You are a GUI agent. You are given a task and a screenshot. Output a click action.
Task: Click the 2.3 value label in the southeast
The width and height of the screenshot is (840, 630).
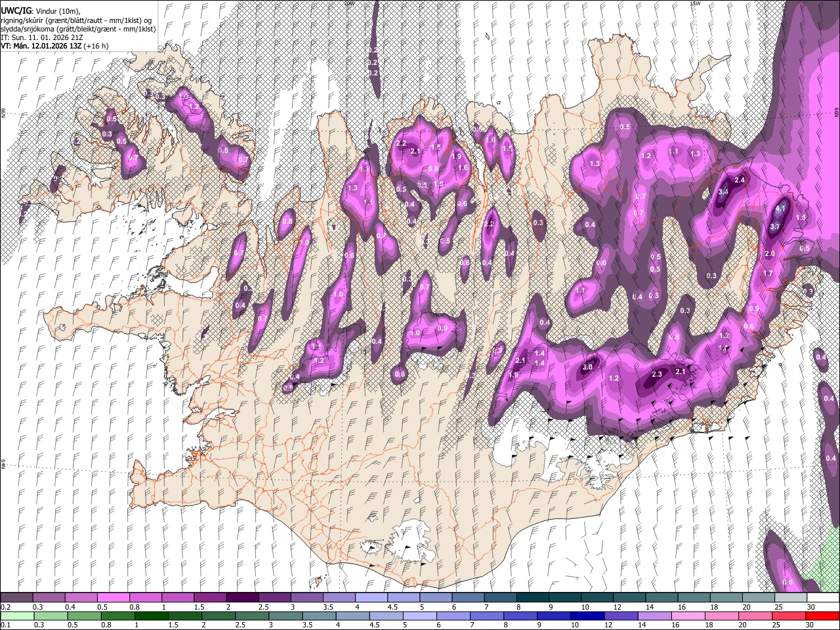[x=658, y=374]
